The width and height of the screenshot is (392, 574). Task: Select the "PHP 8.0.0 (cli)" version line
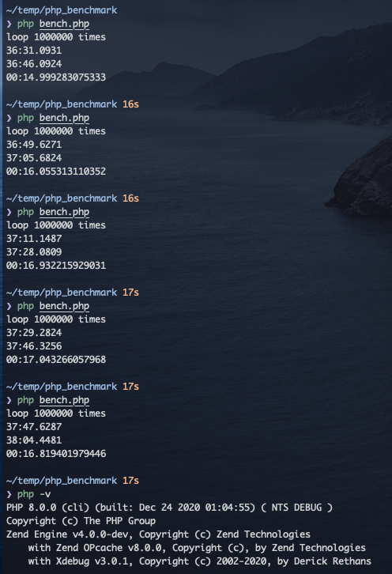coord(169,508)
